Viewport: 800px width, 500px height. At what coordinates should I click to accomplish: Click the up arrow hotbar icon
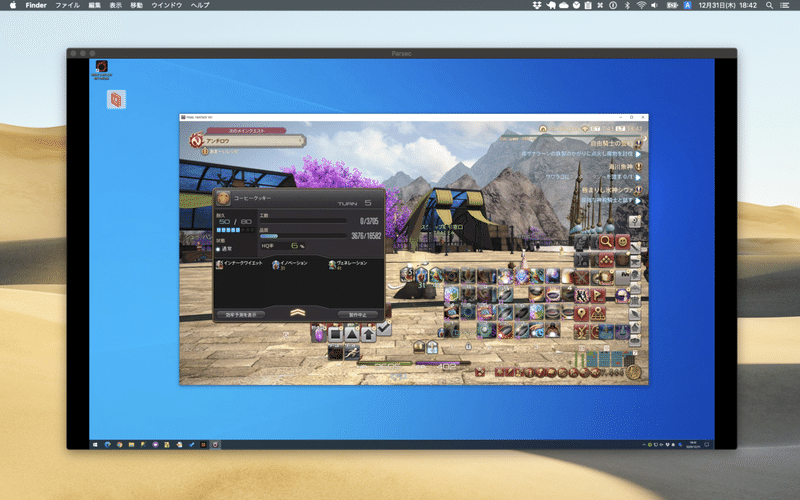(x=368, y=335)
